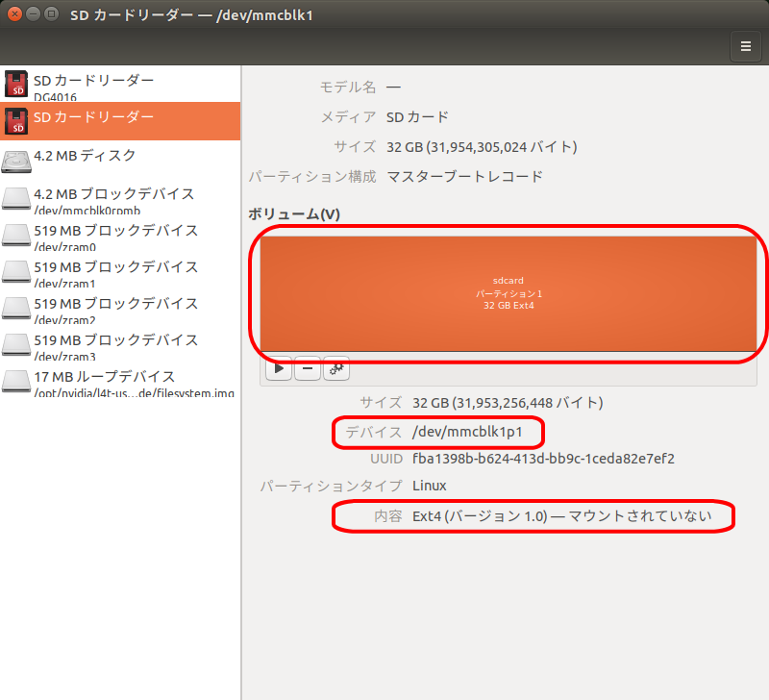This screenshot has height=700, width=769.
Task: Click 17 MB ループデバイス label
Action: 105,377
